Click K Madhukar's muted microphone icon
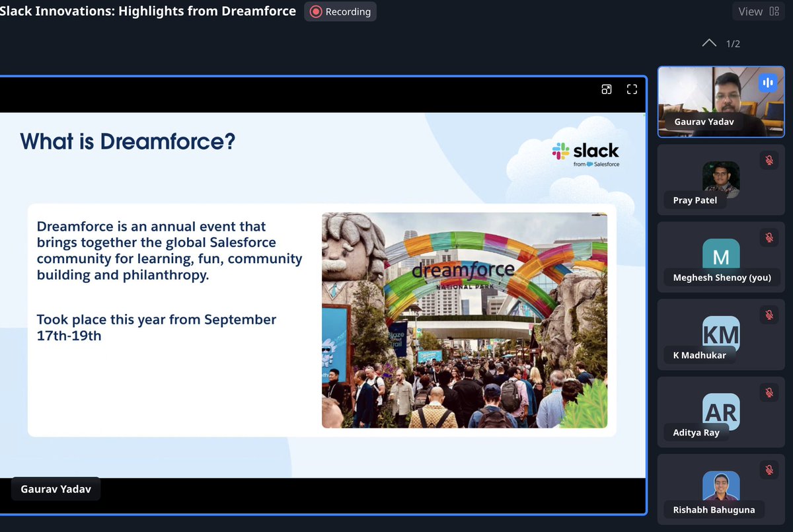The height and width of the screenshot is (532, 793). (769, 315)
